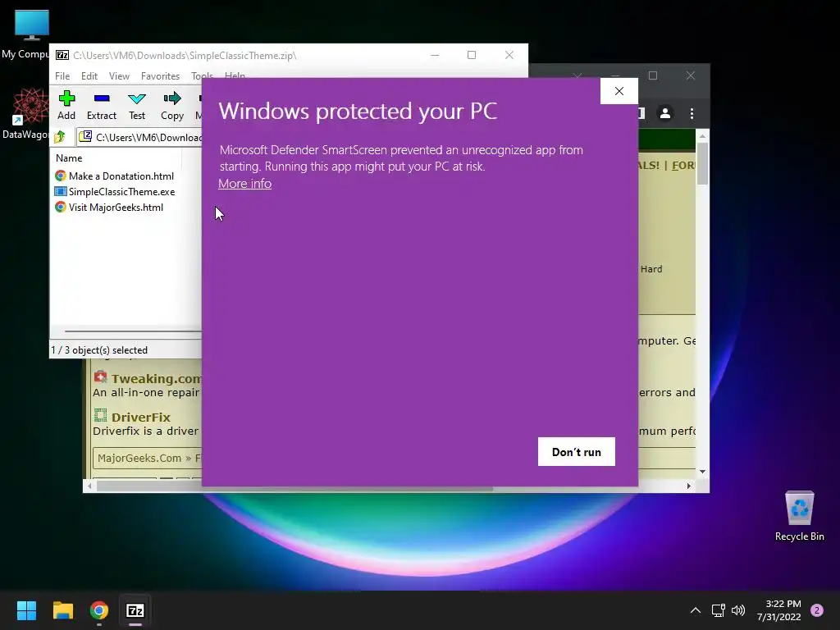Select the Recycle Bin desktop icon
Screen dimensions: 840x630
pyautogui.click(x=799, y=516)
